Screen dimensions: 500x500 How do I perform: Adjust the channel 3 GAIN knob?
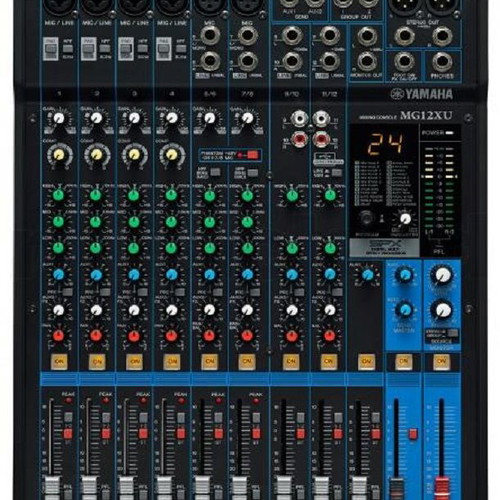tap(134, 118)
